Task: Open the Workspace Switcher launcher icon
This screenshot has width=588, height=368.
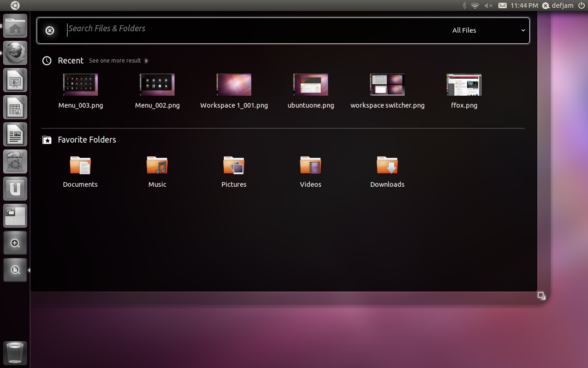Action: click(15, 216)
